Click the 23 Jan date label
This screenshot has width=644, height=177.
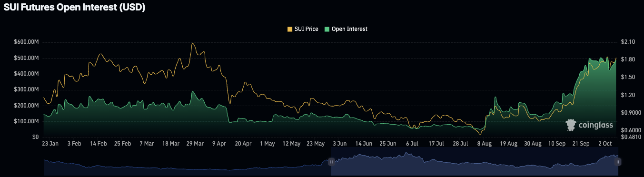tap(50, 143)
